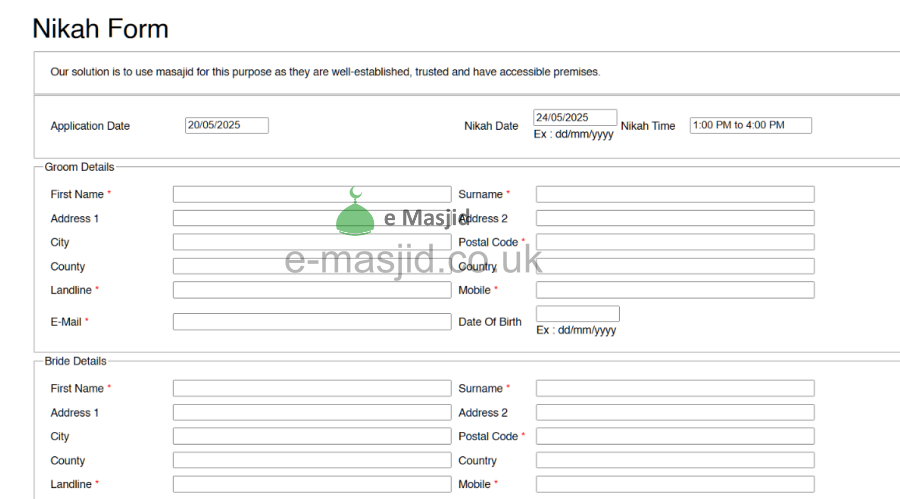Click the Application Date field
900x499 pixels.
(x=227, y=125)
